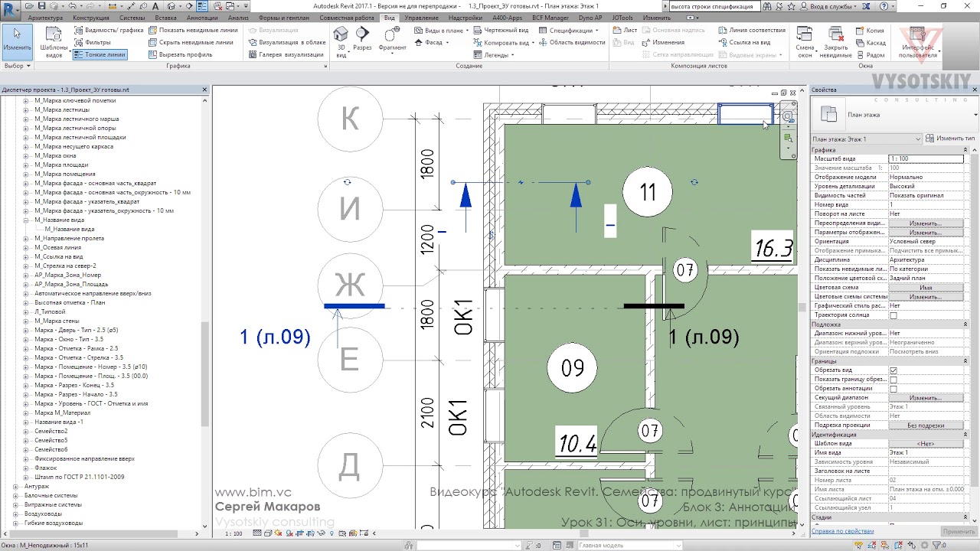Image resolution: width=980 pixels, height=551 pixels.
Task: Click Изменения (Revisions) tool
Action: [662, 42]
